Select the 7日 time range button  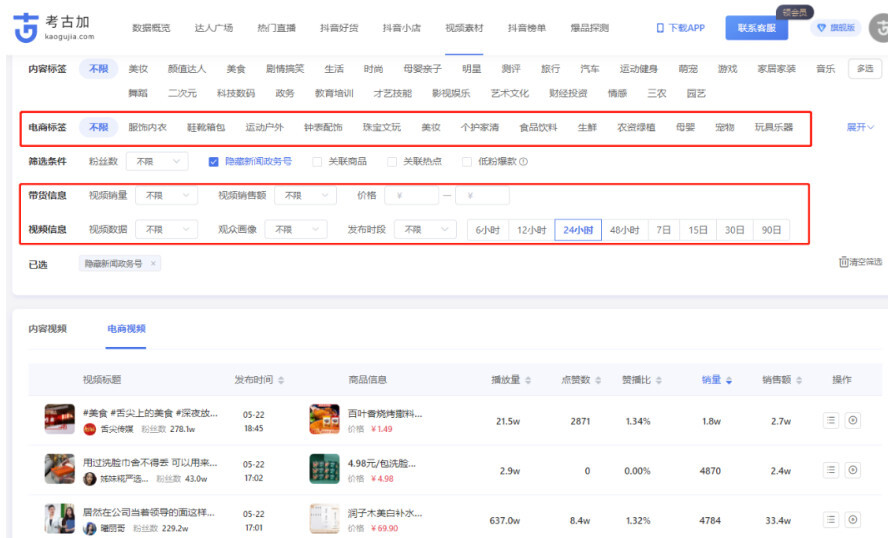click(663, 230)
